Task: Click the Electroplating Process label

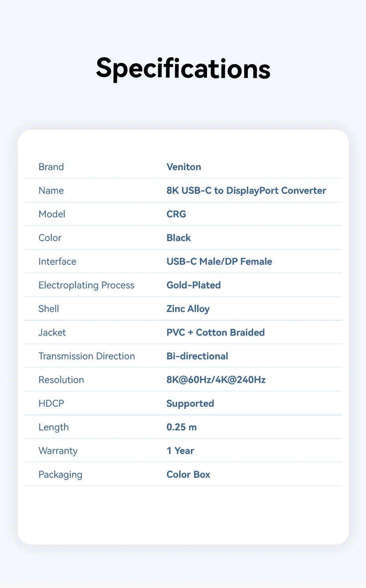Action: point(86,285)
